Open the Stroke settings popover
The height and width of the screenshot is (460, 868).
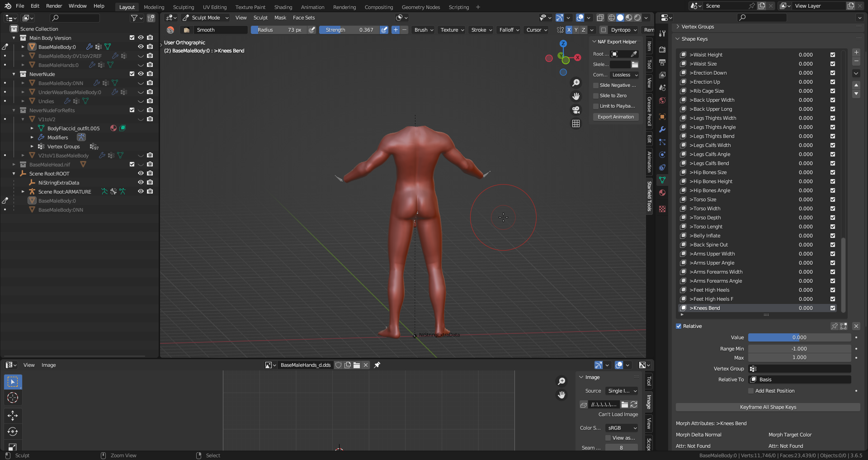click(481, 30)
